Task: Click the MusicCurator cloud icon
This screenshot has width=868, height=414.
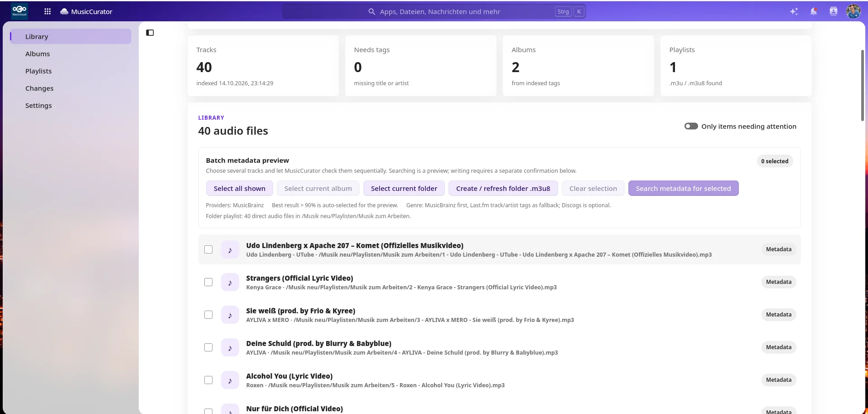Action: (64, 11)
